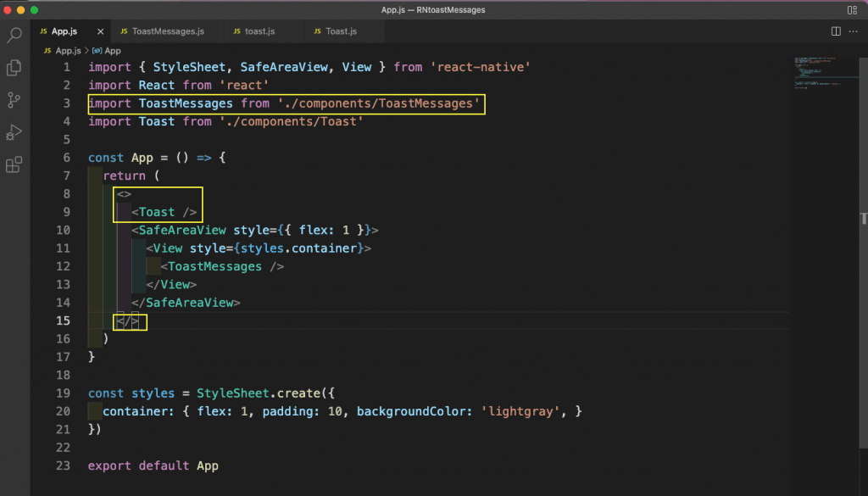868x496 pixels.
Task: Open the capitalized Toast.js tab
Action: click(341, 31)
